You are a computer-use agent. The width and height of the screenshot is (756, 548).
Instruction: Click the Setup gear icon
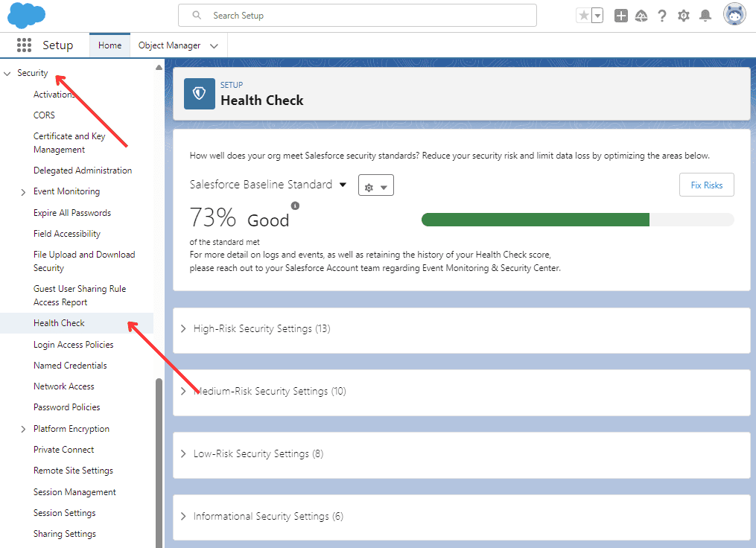[x=684, y=16]
